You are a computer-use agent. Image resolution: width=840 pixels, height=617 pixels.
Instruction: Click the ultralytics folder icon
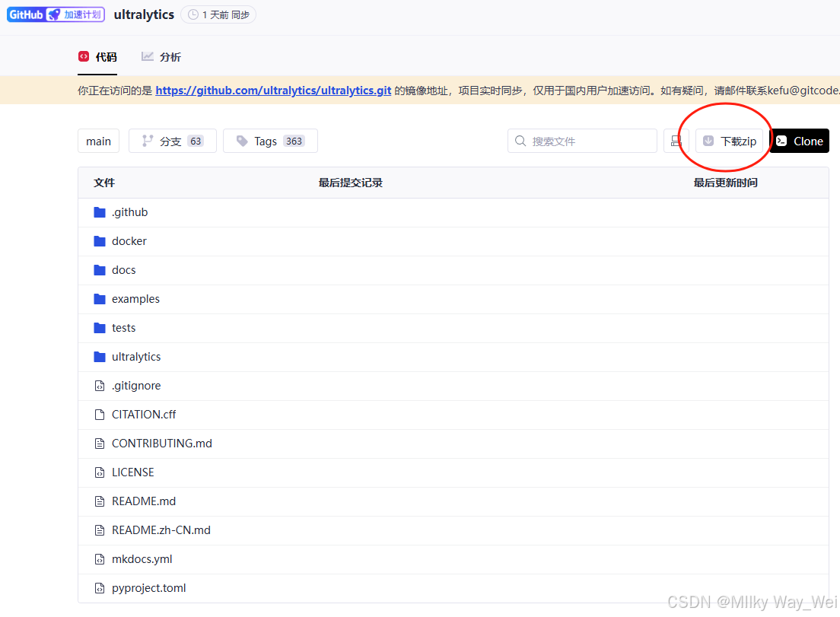tap(100, 357)
